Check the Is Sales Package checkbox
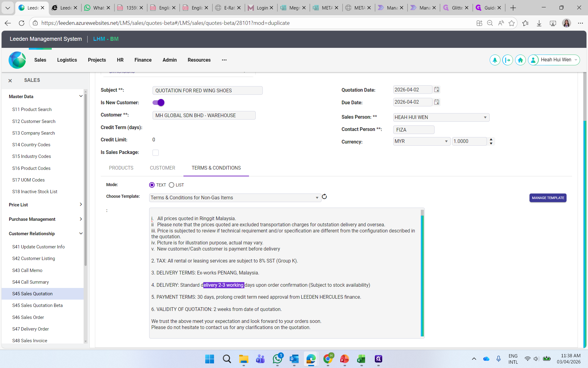 pos(156,152)
